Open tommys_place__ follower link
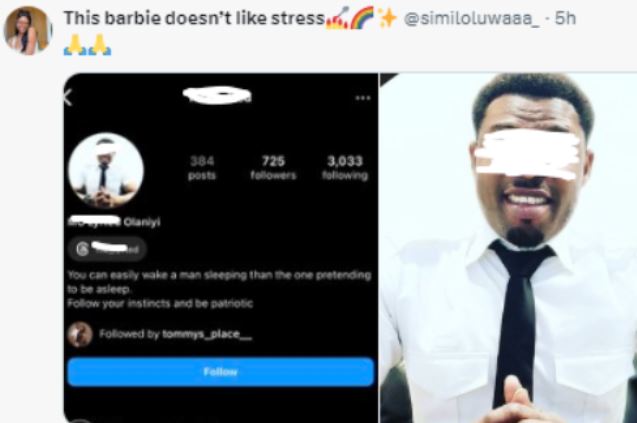 (x=207, y=334)
